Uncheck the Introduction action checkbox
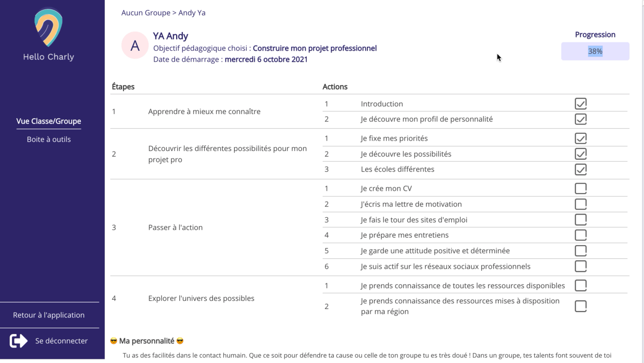The image size is (644, 363). 580,104
